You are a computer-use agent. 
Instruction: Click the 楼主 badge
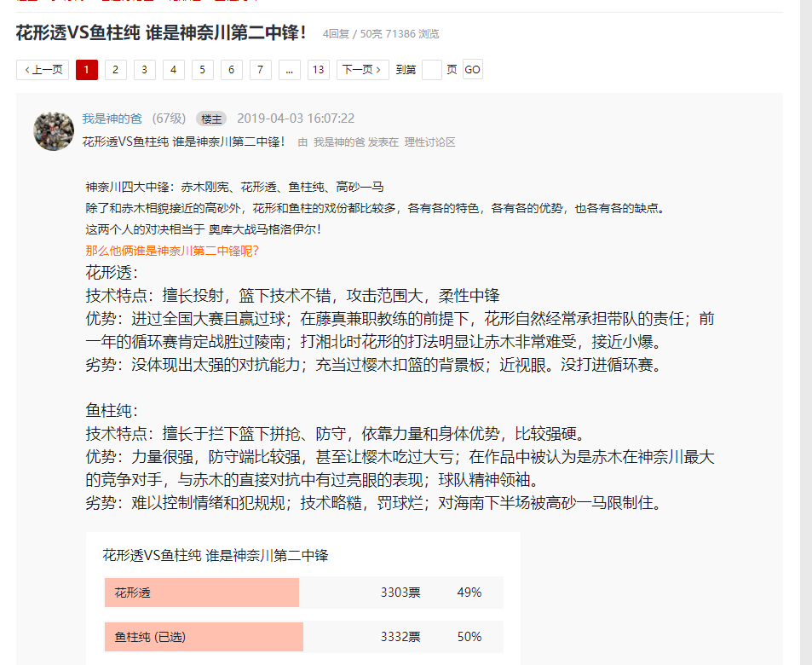click(211, 119)
